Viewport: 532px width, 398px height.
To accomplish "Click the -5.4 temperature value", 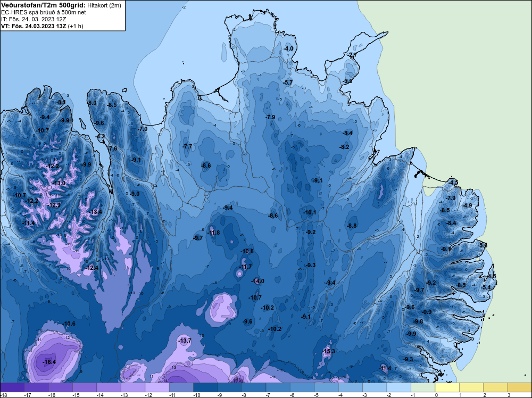I will tap(486, 287).
